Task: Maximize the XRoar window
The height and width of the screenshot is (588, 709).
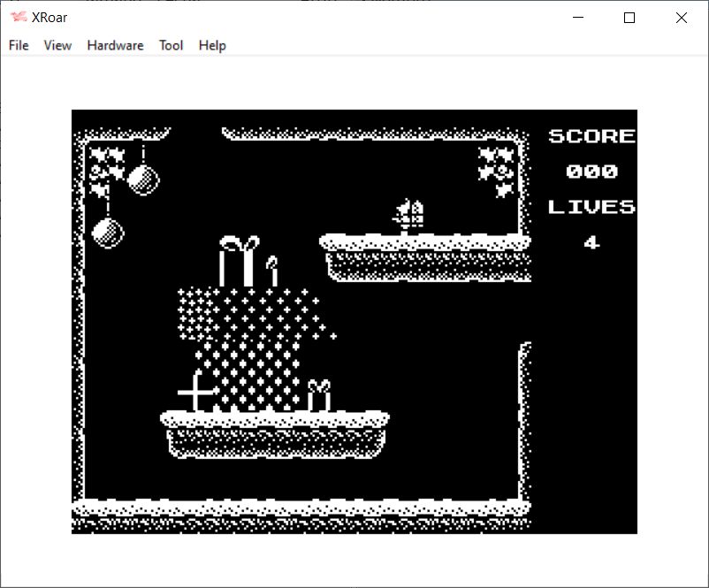Action: pyautogui.click(x=629, y=18)
